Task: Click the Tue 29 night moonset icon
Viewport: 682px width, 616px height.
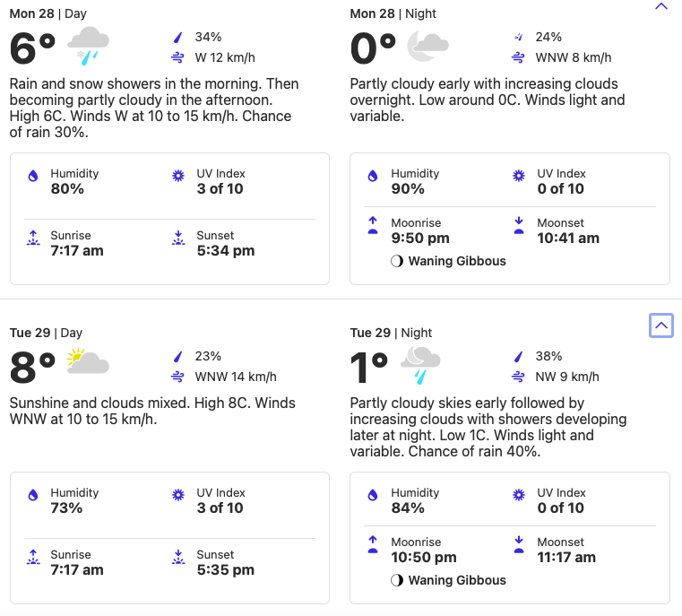Action: coord(519,545)
